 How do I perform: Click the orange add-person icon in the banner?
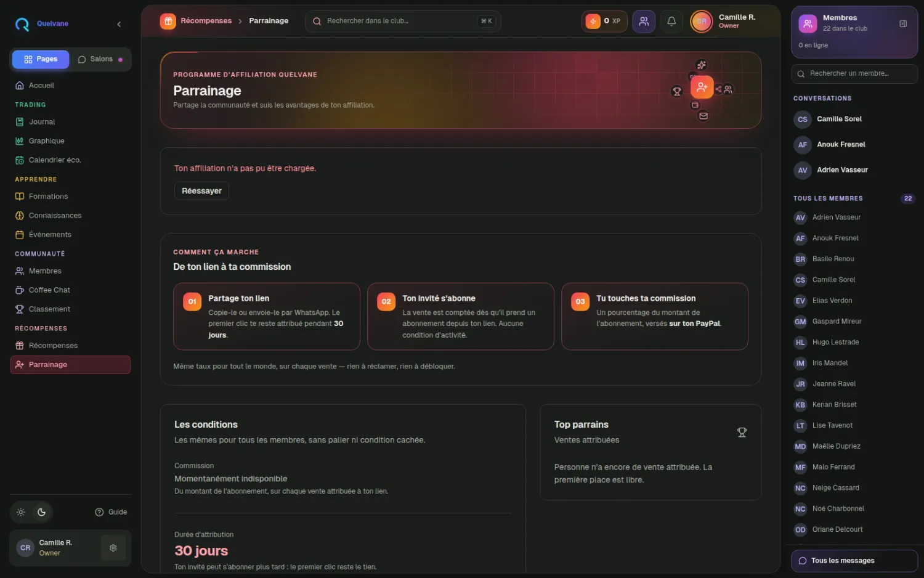click(702, 87)
